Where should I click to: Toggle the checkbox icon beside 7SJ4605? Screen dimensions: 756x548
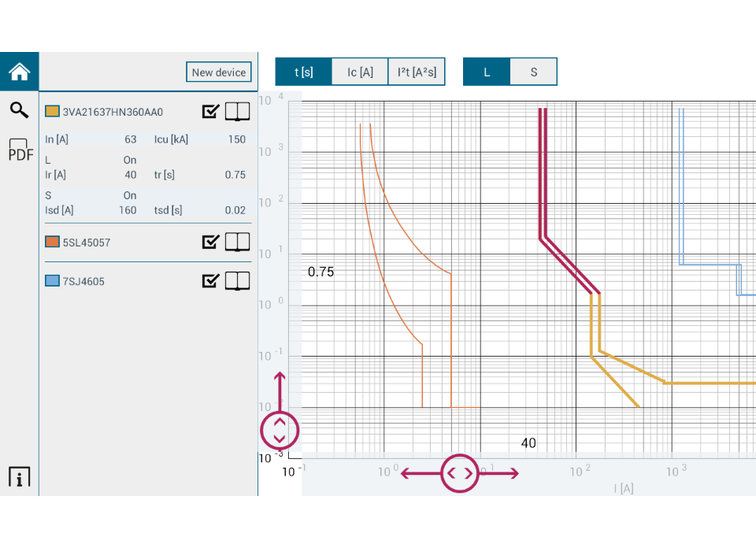(209, 280)
